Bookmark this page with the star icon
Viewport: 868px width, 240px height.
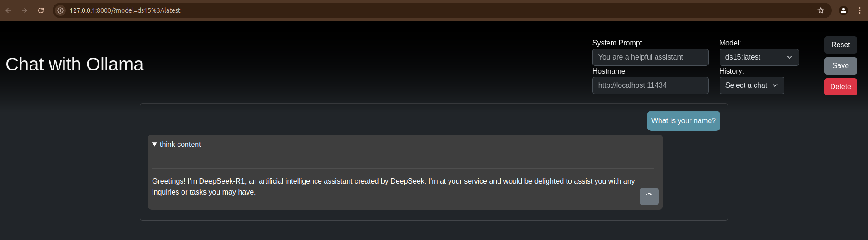821,10
